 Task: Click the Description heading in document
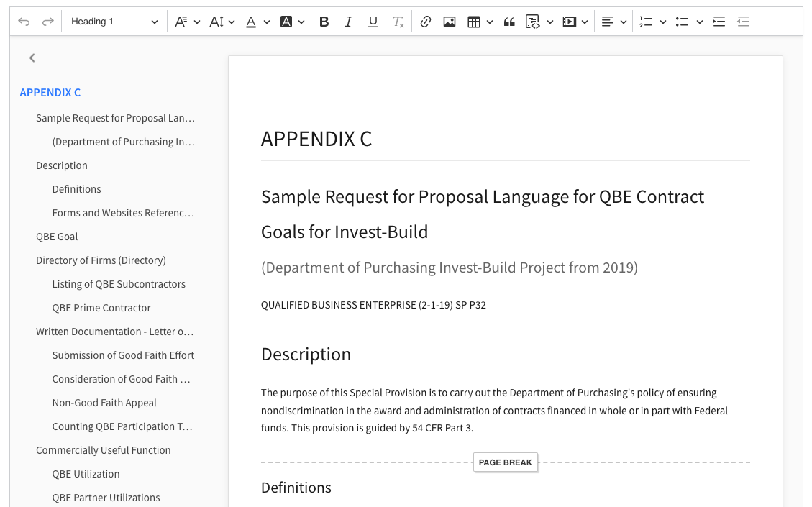tap(306, 355)
